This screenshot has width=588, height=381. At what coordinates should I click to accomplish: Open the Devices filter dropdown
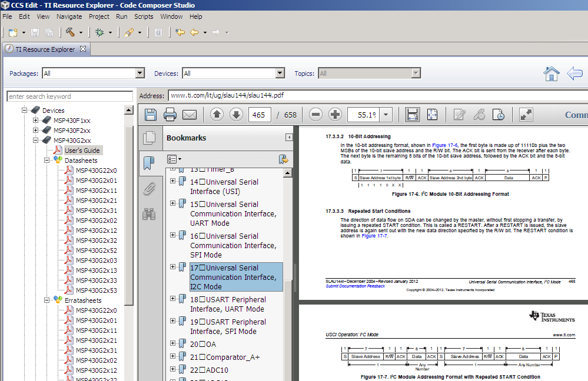pos(280,73)
